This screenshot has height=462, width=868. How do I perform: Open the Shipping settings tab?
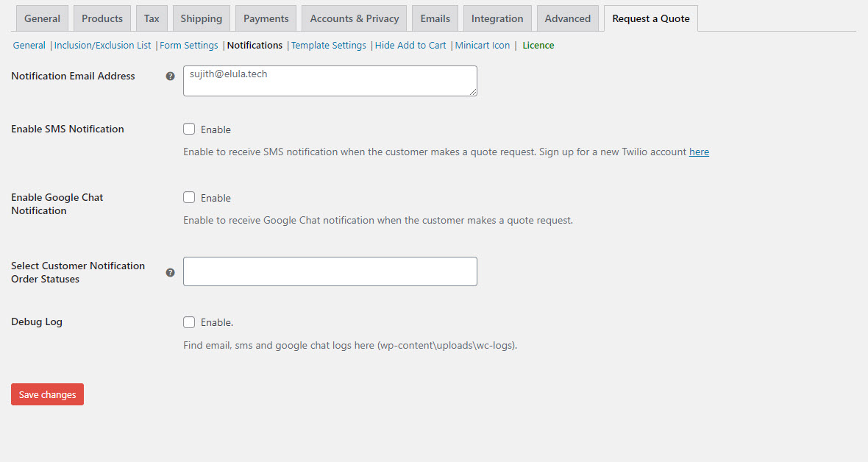(201, 18)
